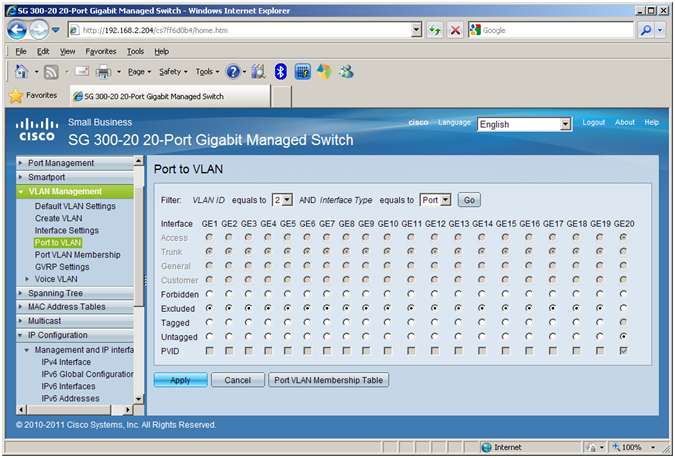The width and height of the screenshot is (675, 458).
Task: Open the Edit menu
Action: click(43, 51)
